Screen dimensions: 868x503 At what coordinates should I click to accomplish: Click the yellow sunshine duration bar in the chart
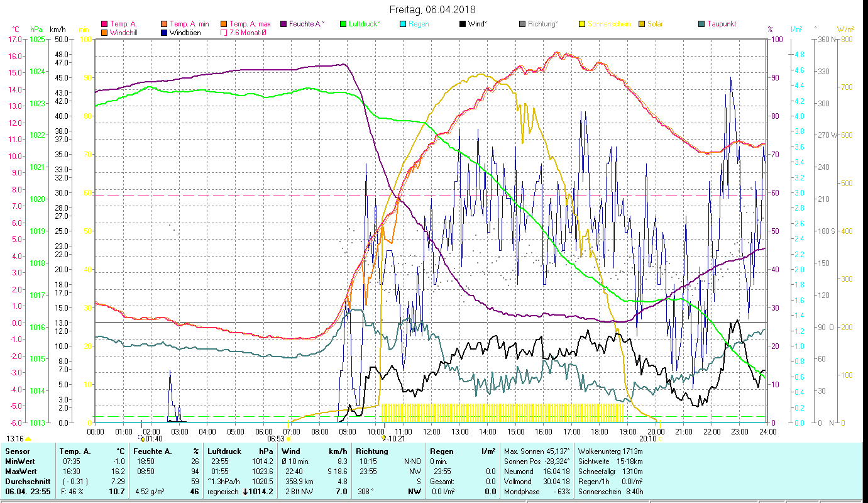tap(502, 412)
